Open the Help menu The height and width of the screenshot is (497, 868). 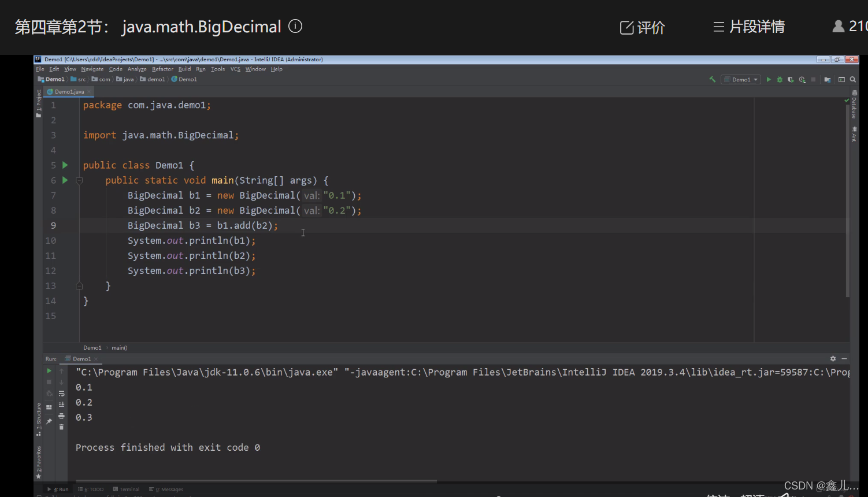(x=277, y=69)
